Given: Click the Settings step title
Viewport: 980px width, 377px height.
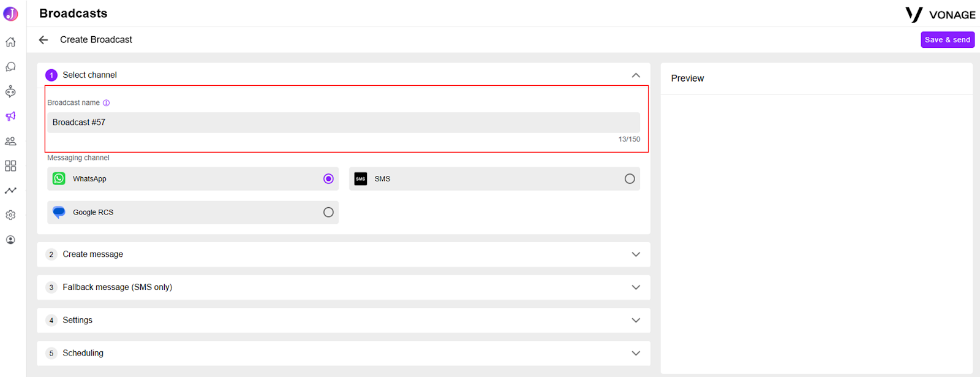Looking at the screenshot, I should click(77, 321).
